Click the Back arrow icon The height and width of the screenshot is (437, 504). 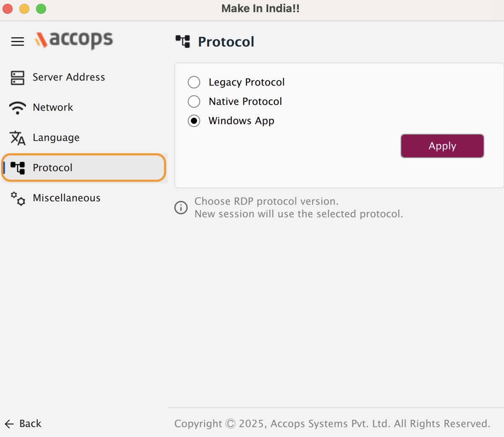click(10, 424)
